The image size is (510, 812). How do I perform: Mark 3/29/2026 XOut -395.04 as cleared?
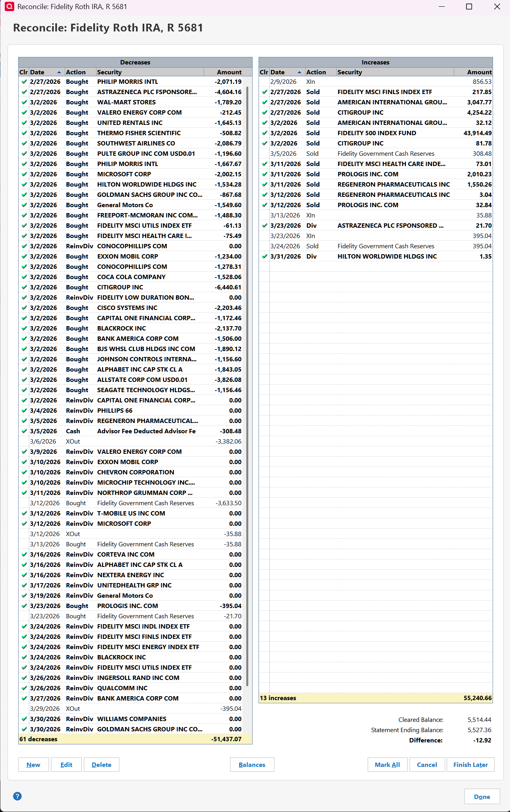[x=24, y=708]
